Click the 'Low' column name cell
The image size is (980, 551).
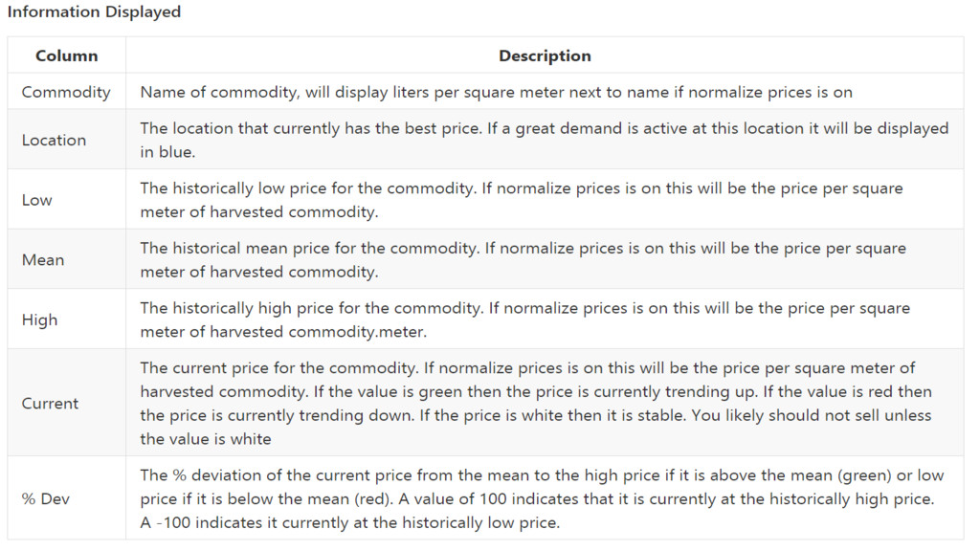coord(37,200)
